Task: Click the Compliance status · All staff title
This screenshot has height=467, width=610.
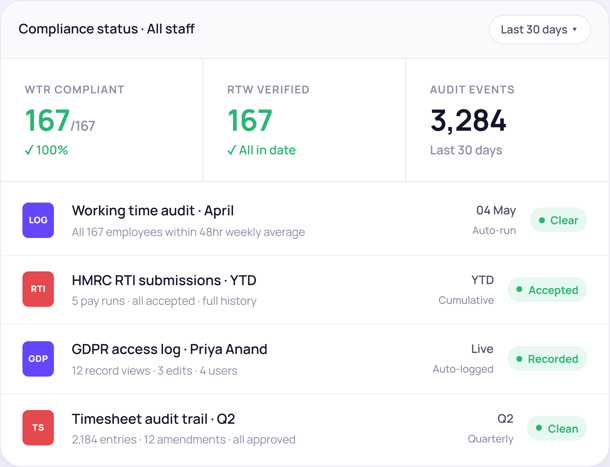Action: tap(107, 29)
